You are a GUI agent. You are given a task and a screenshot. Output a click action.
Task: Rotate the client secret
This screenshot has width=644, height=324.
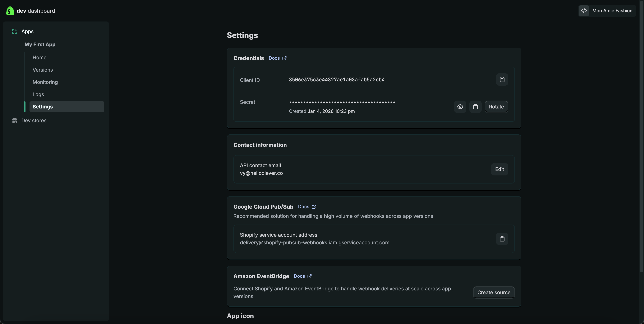click(x=496, y=107)
